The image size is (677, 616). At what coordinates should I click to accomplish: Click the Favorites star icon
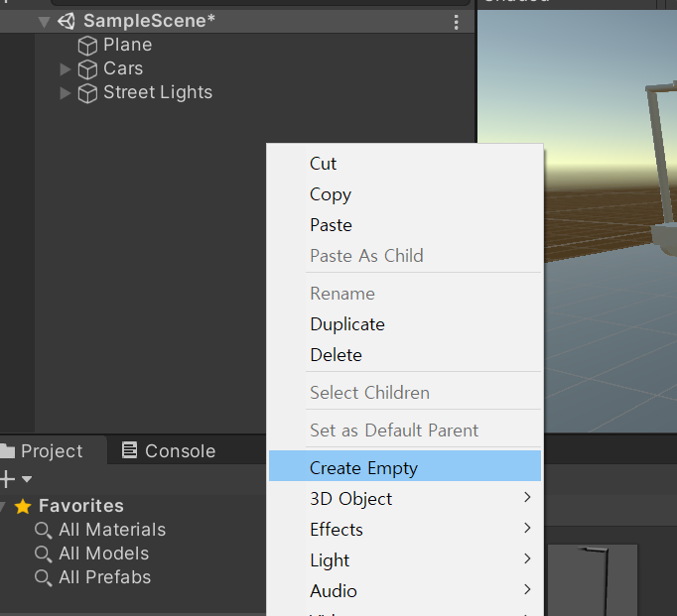point(23,507)
